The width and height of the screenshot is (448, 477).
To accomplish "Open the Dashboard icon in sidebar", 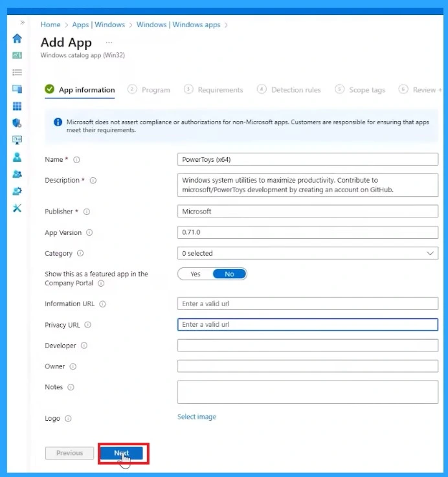I will tap(17, 55).
